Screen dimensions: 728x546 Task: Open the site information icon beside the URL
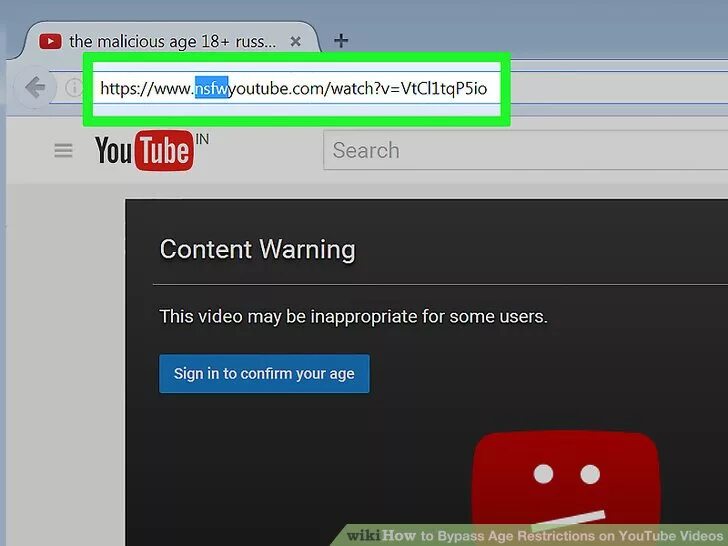pos(74,87)
